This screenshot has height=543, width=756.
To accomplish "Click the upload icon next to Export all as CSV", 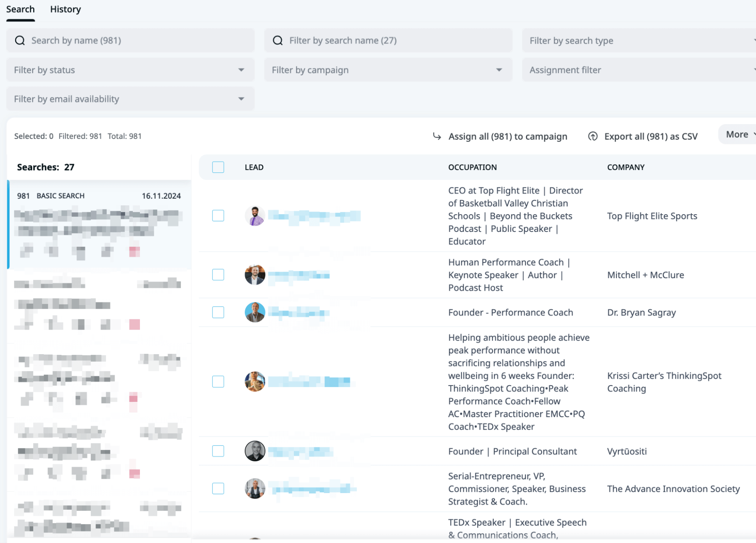I will click(x=593, y=136).
